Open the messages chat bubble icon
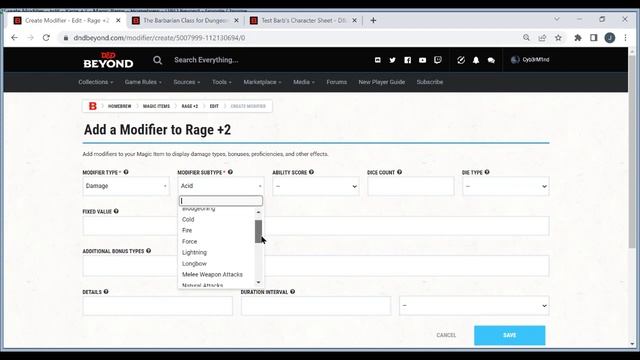 pyautogui.click(x=491, y=60)
